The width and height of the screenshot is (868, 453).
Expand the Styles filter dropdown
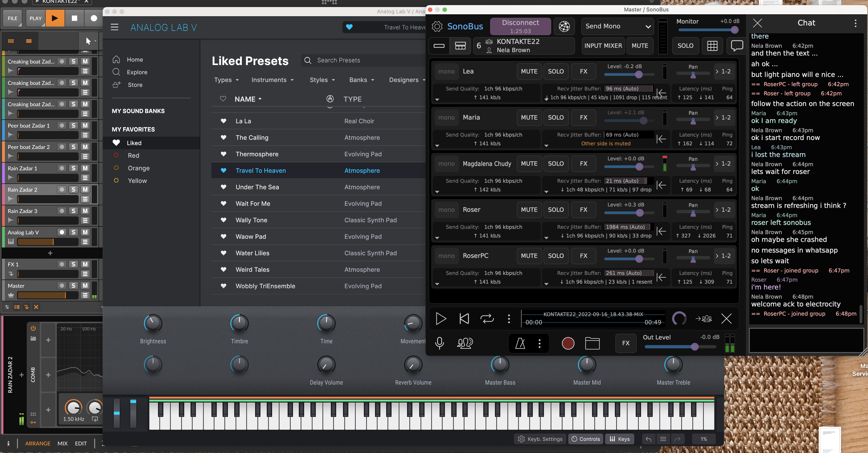[x=322, y=80]
